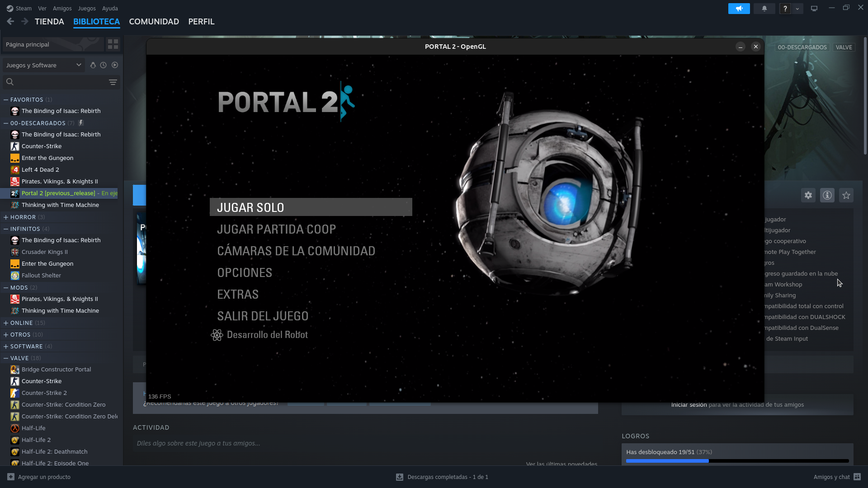Open game settings gear icon
Viewport: 868px width, 488px height.
[x=808, y=195]
